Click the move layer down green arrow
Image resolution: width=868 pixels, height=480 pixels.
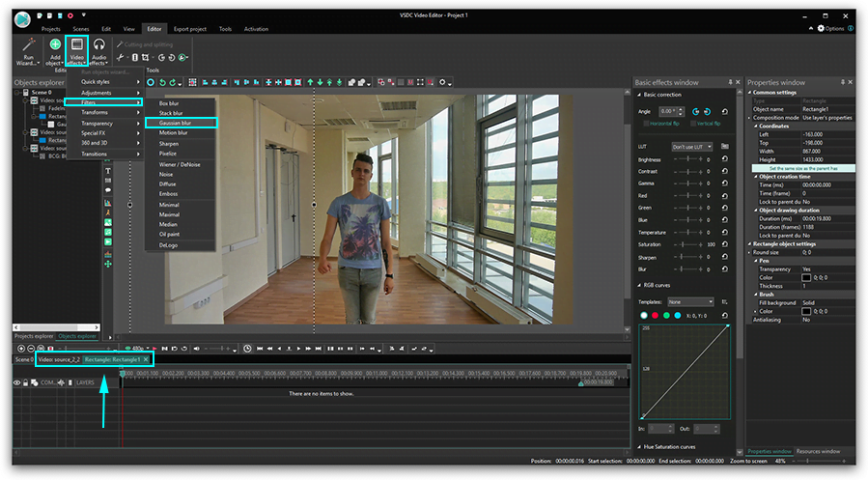point(320,82)
